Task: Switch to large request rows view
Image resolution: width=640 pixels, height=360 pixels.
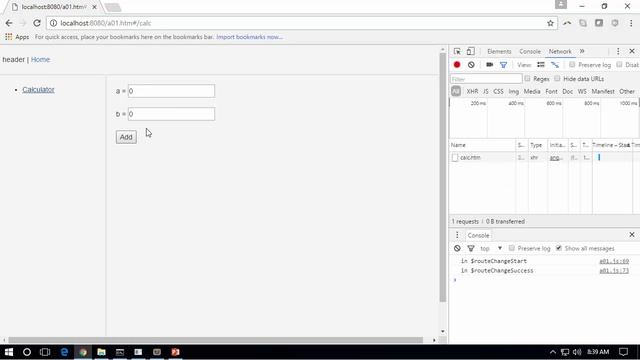Action: point(541,64)
